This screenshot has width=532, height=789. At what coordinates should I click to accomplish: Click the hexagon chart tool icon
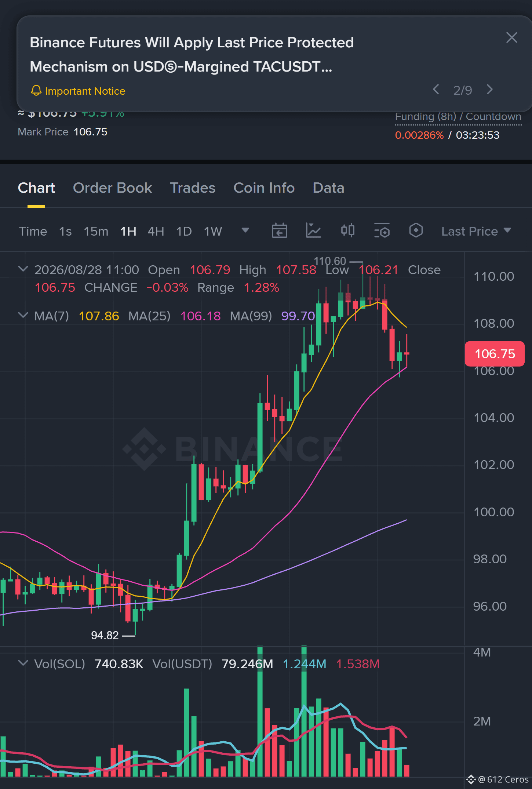pos(416,230)
